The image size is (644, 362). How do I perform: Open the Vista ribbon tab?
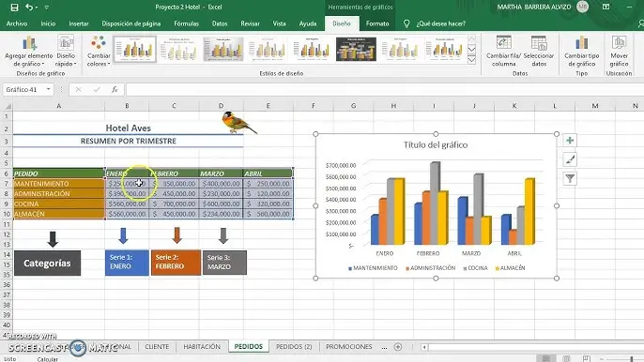280,23
